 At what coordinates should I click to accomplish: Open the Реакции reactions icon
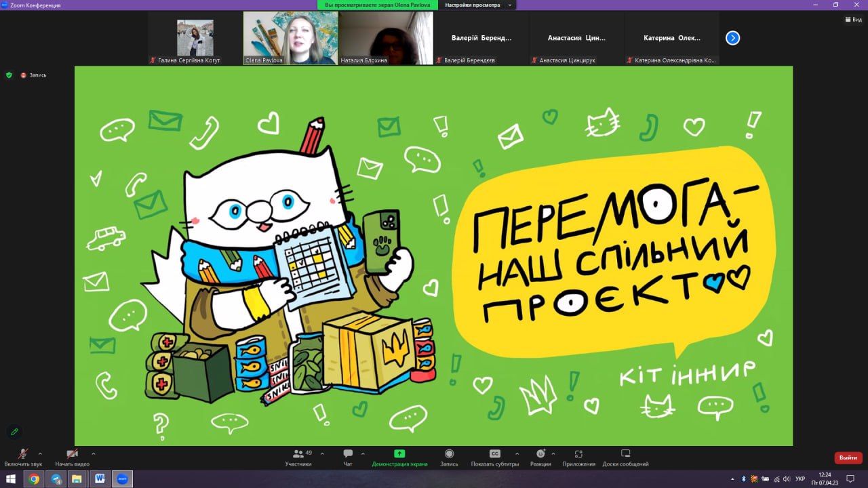coord(540,454)
